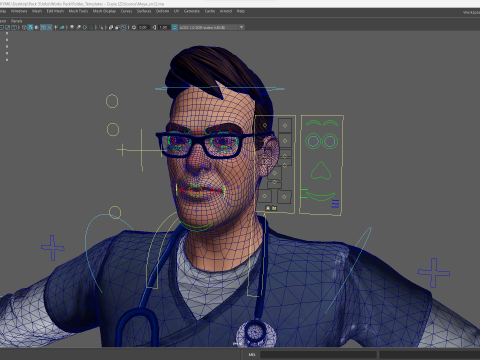Toggle wireframe shading in panel toolbar

point(24,27)
